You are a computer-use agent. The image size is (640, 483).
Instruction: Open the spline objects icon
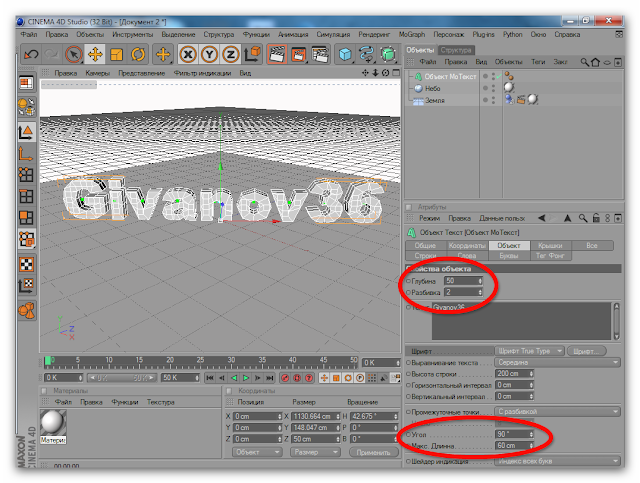367,54
